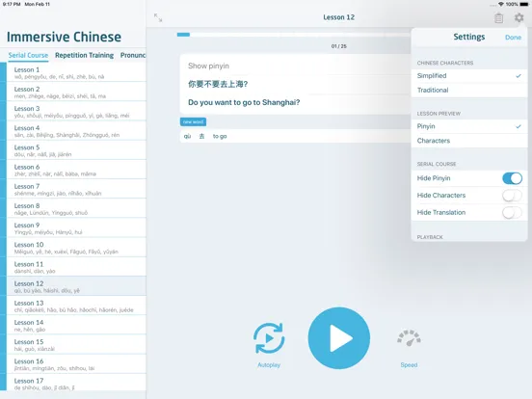Image resolution: width=532 pixels, height=399 pixels.
Task: Click the clock in the status bar
Action: click(x=12, y=4)
